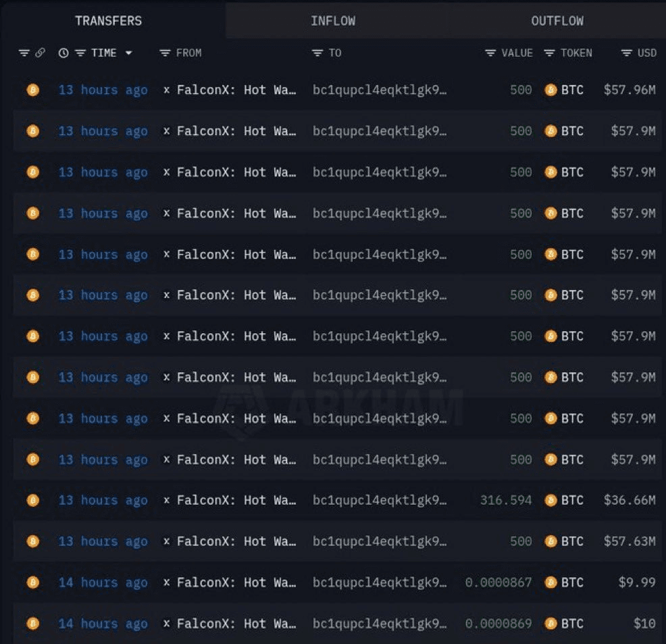Select the 0.0000869 value cell
This screenshot has width=666, height=644.
click(498, 624)
